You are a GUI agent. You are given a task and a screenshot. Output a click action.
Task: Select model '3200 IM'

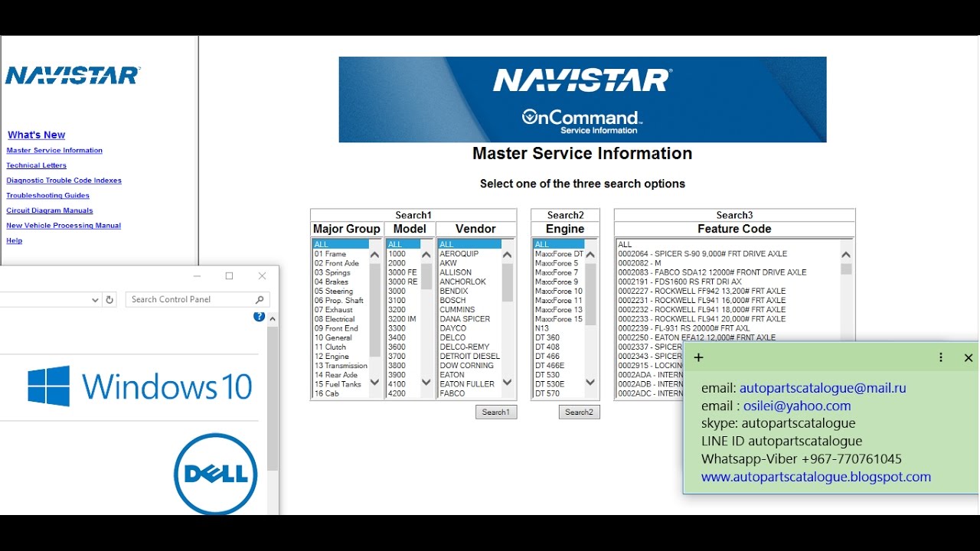click(x=403, y=319)
